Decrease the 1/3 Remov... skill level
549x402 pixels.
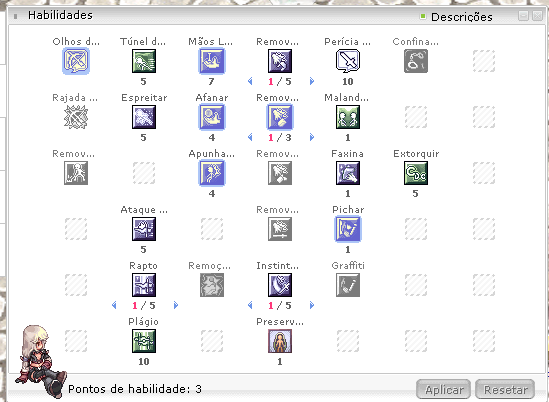coord(250,137)
